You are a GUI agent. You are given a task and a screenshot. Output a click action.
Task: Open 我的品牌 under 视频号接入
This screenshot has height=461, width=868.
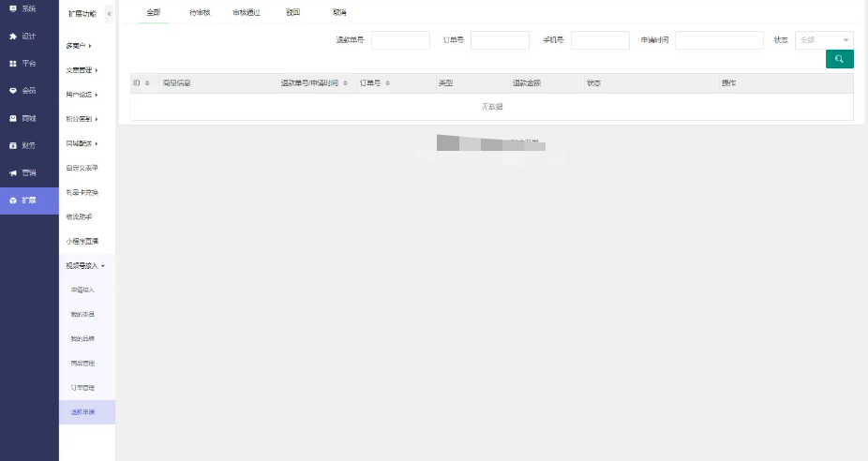[82, 338]
